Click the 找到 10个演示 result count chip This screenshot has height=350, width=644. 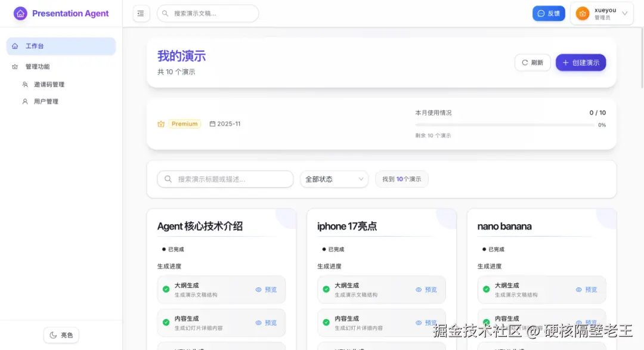(402, 179)
